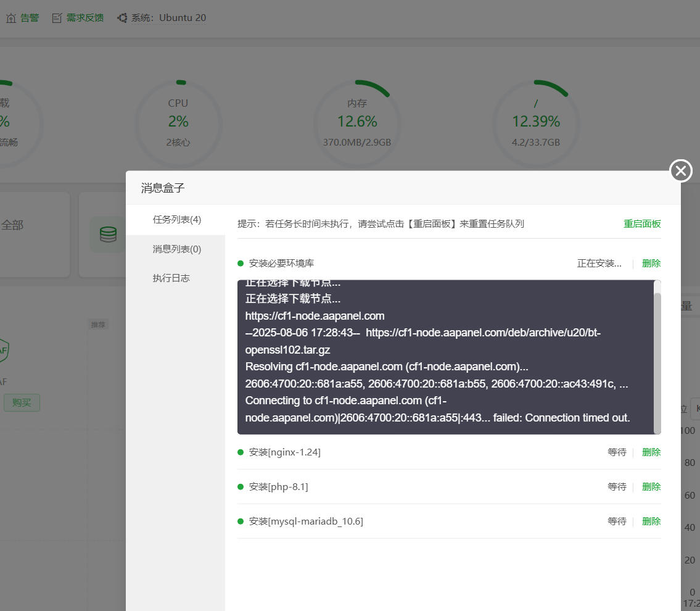
Task: Click the 370.0MB/2.9GB memory value
Action: point(357,143)
